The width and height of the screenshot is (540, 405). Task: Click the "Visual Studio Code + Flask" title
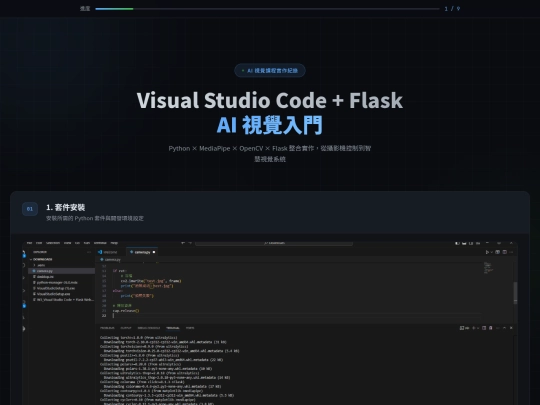[x=270, y=100]
